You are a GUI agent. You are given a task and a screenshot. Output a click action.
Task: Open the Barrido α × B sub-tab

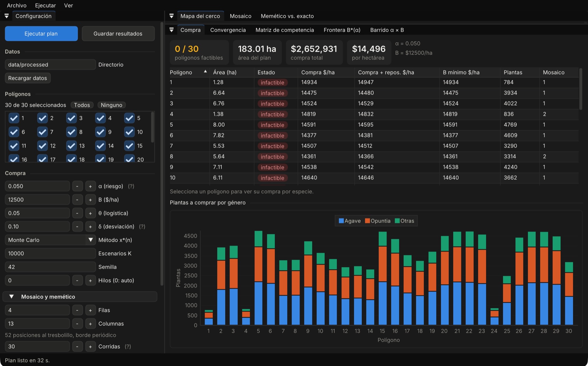click(387, 30)
